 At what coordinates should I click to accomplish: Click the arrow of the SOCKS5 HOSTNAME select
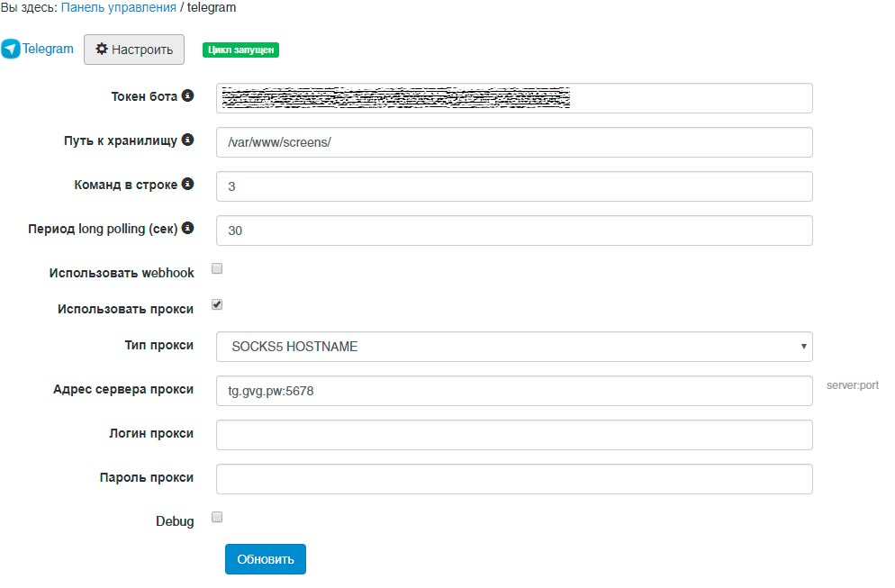(x=802, y=347)
